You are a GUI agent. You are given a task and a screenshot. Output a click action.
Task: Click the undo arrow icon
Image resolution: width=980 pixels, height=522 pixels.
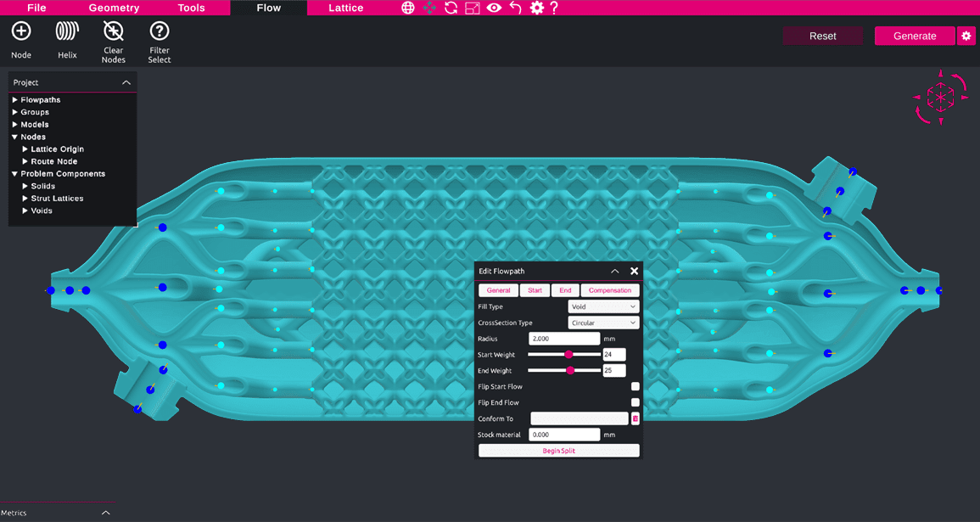(x=515, y=8)
